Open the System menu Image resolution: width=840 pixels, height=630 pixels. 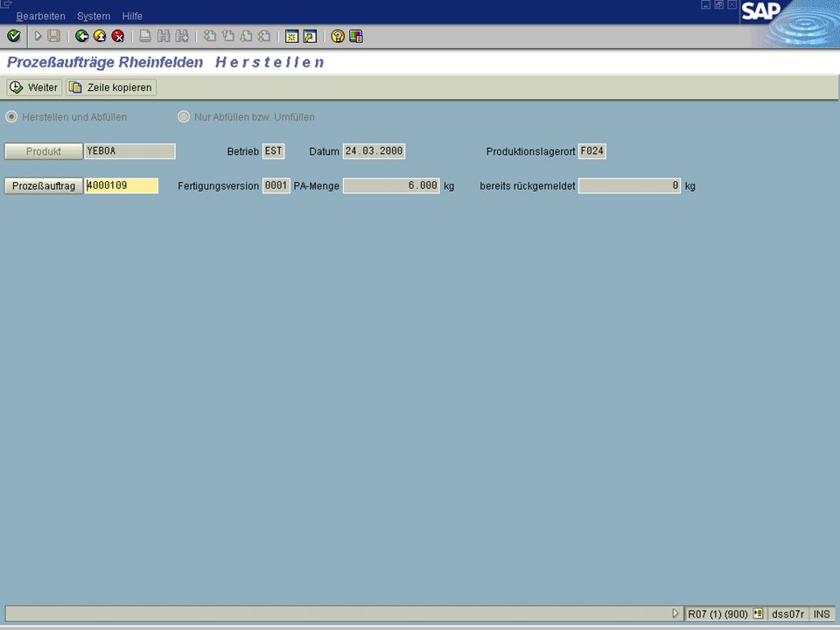tap(94, 16)
